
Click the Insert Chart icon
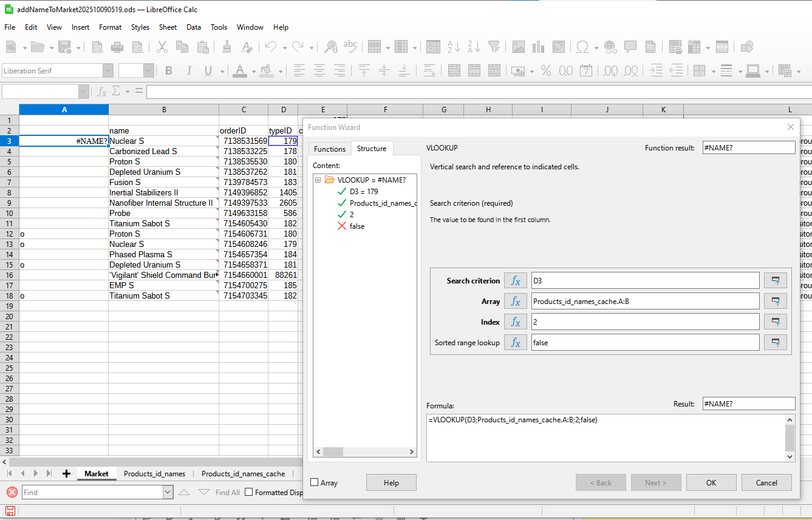538,47
